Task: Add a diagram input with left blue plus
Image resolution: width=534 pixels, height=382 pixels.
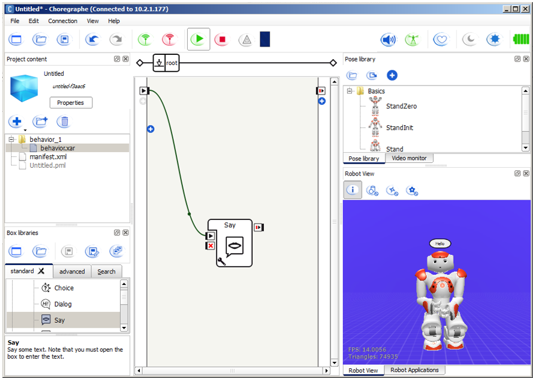Action: coord(151,129)
